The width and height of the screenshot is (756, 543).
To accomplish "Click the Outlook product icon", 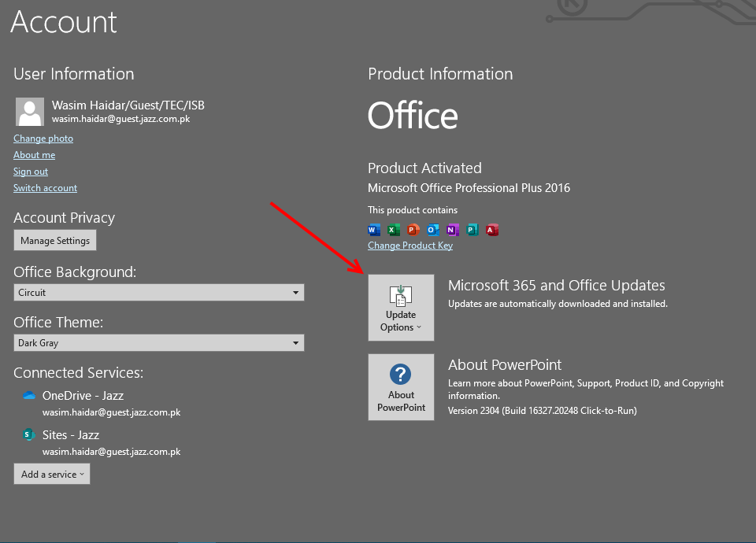I will click(x=433, y=230).
